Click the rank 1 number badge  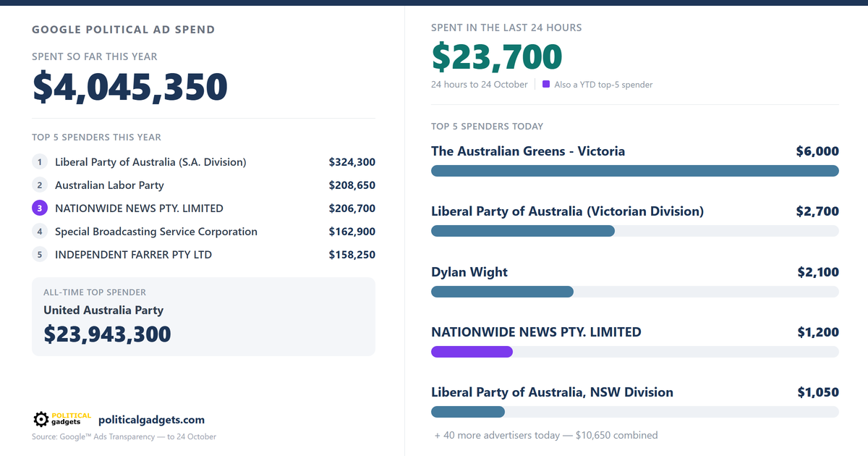coord(40,162)
